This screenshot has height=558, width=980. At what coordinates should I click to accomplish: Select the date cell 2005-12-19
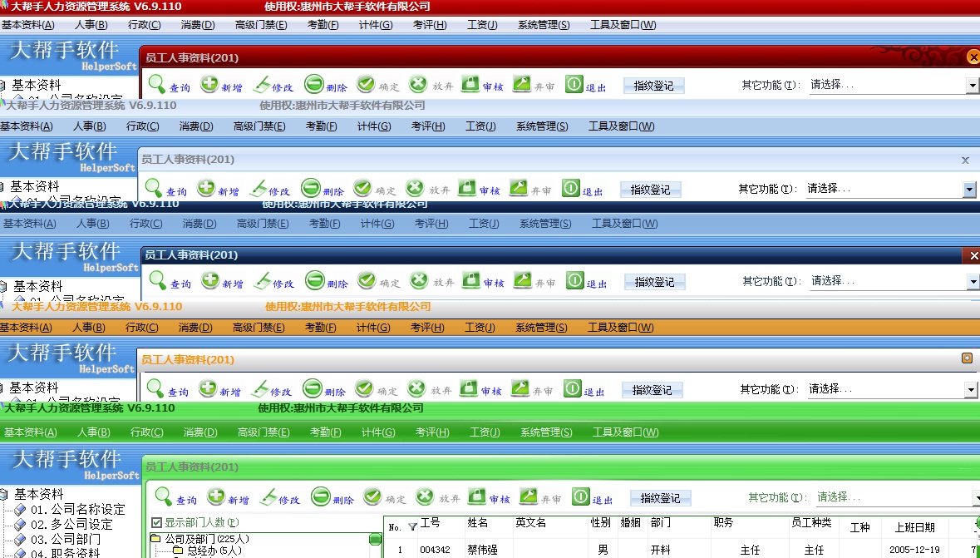914,550
